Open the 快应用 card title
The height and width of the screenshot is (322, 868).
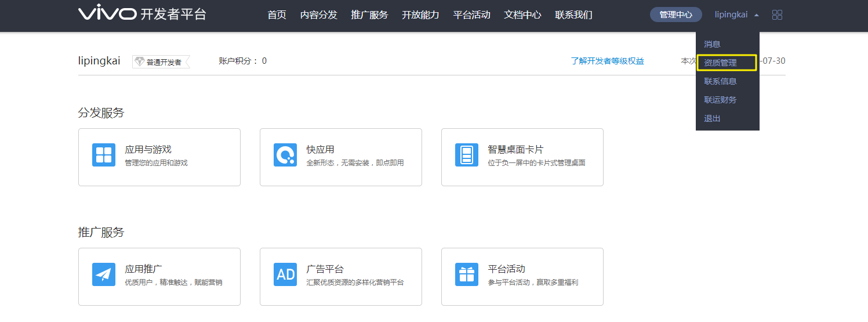320,150
